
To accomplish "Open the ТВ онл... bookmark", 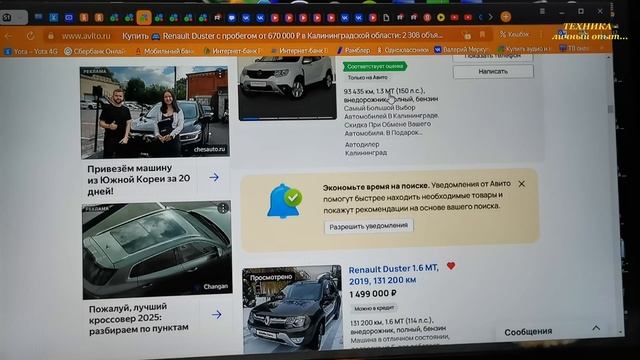I will (574, 48).
